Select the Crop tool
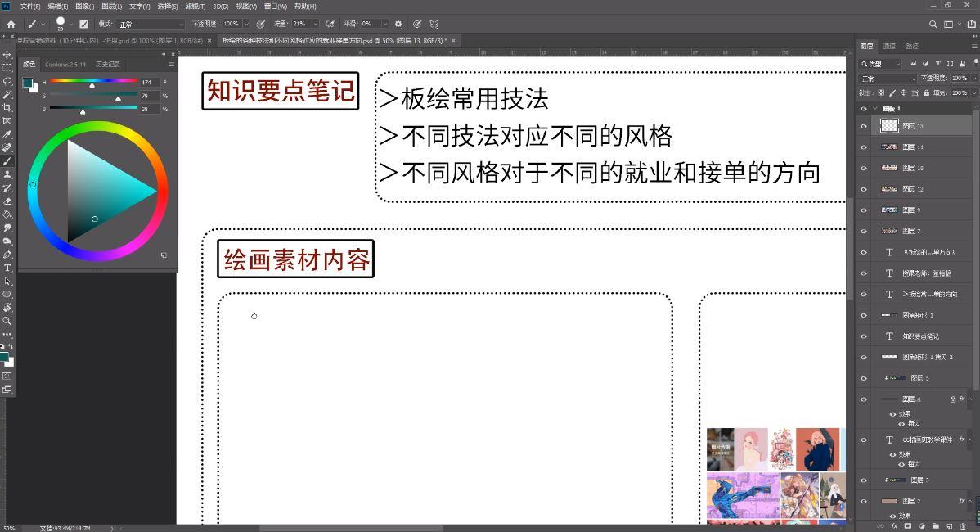The width and height of the screenshot is (980, 532). pos(7,107)
